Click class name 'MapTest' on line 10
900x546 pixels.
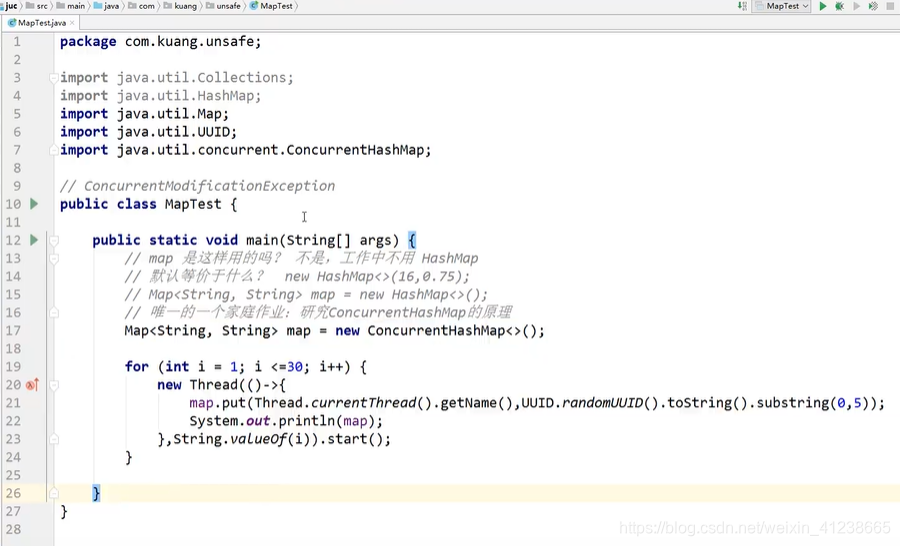193,204
